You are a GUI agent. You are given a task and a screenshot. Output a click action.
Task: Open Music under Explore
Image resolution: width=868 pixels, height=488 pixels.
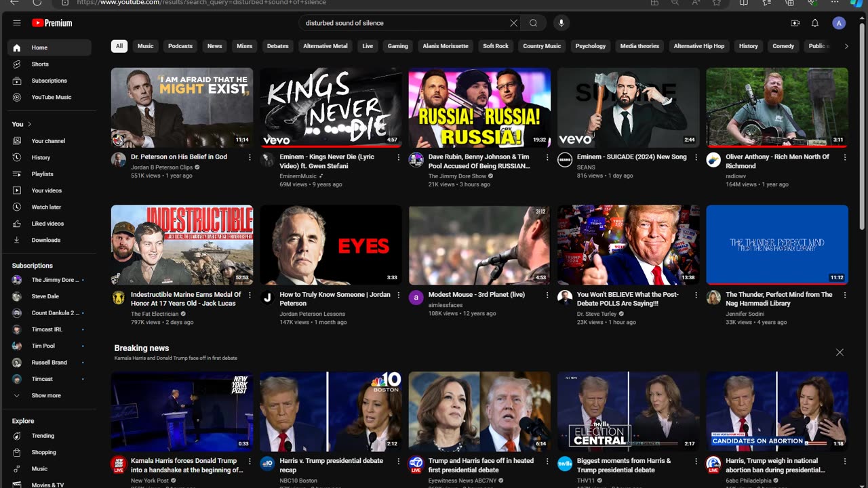click(50, 469)
